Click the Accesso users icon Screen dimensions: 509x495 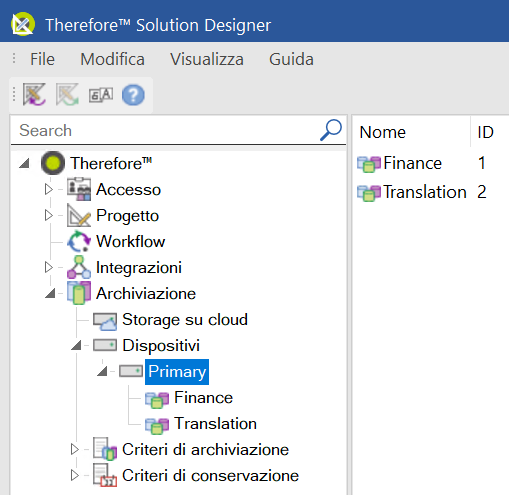[x=79, y=189]
